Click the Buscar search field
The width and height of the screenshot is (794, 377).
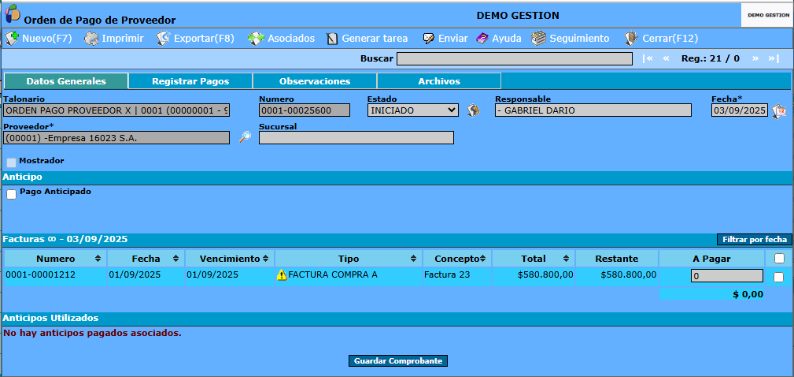point(514,59)
